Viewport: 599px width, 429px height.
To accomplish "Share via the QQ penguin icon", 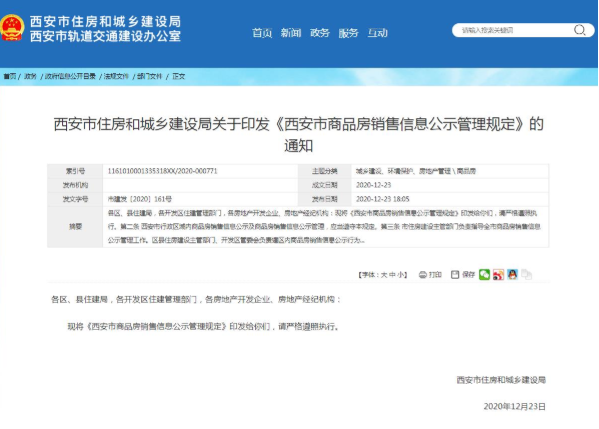I will (x=512, y=274).
